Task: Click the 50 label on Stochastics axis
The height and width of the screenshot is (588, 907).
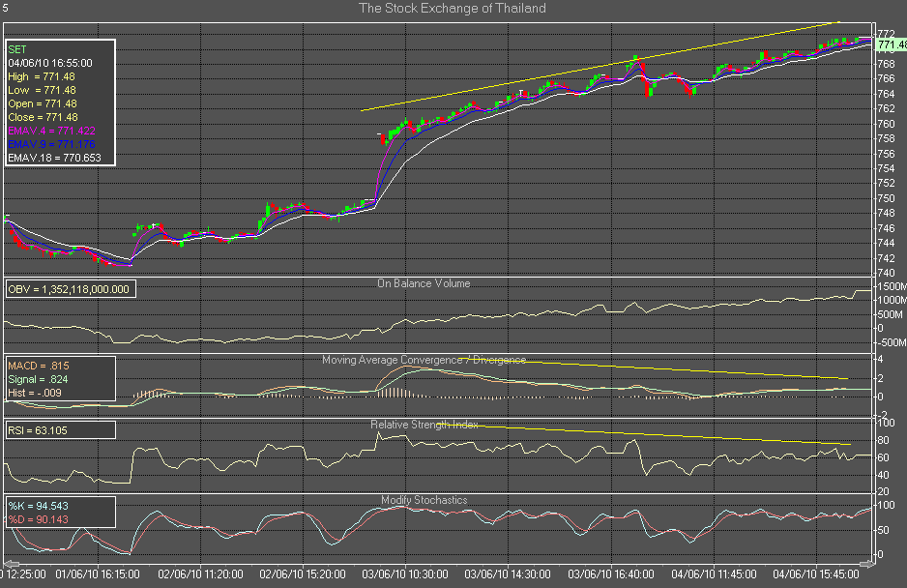Action: (883, 530)
